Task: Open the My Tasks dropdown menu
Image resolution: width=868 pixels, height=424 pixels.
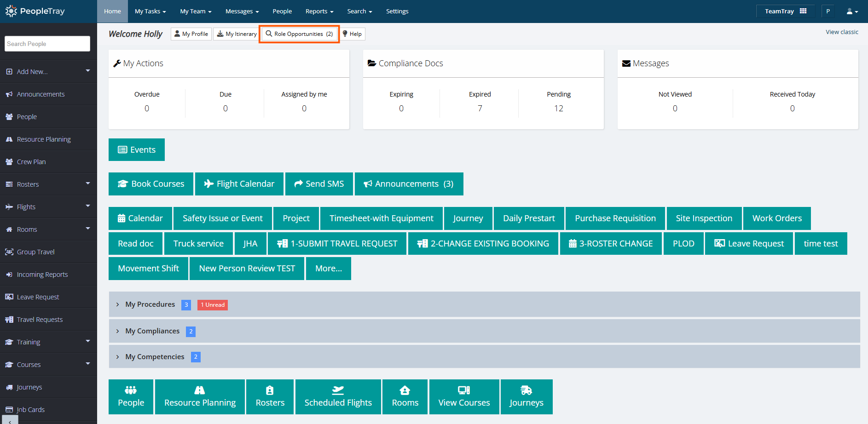Action: coord(150,11)
